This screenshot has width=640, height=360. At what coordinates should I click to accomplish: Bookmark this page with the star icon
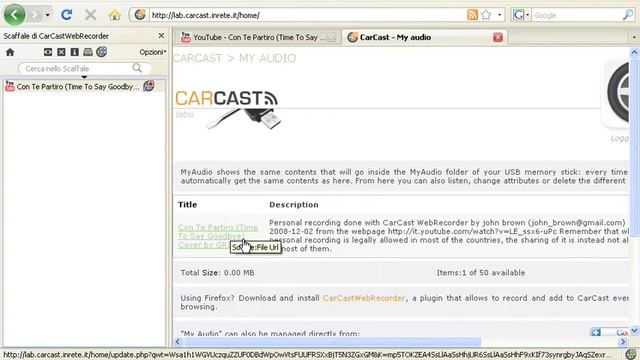[486, 15]
